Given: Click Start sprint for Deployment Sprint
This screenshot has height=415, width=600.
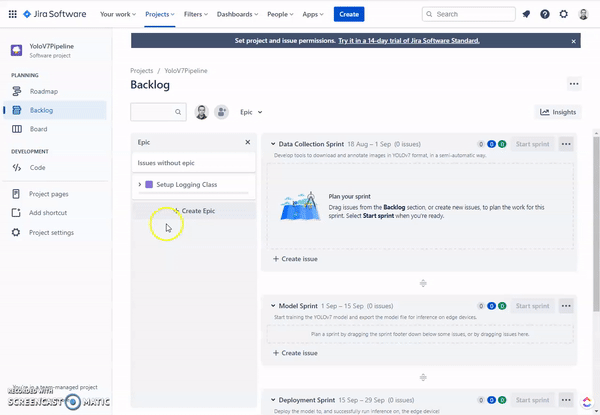Looking at the screenshot, I should coord(532,400).
